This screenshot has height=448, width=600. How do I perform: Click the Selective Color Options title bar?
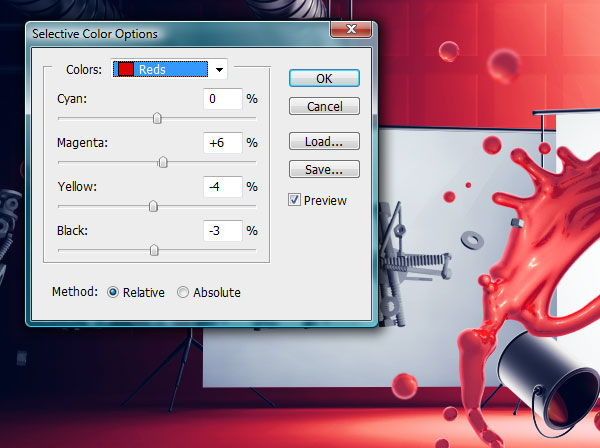[x=178, y=34]
